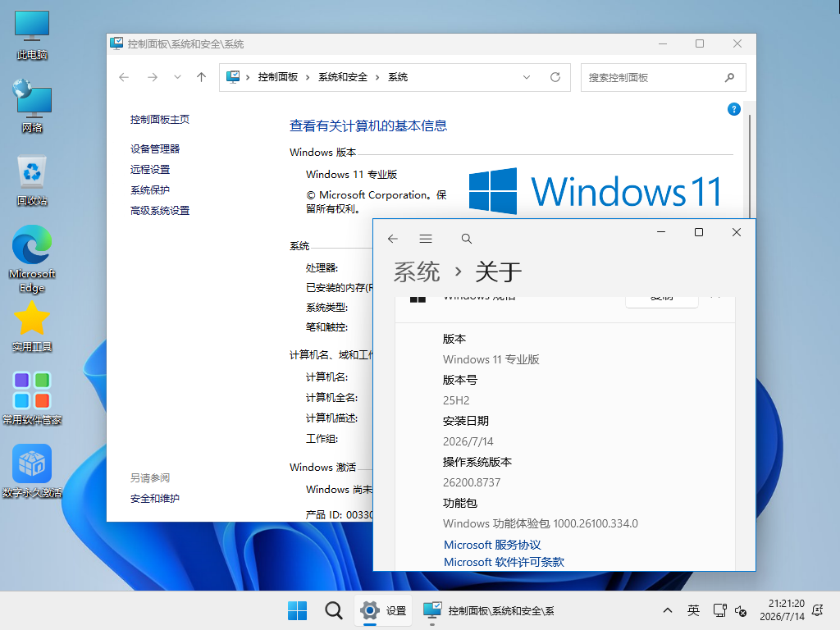Screen dimensions: 840x630
Task: Expand the chevron after 控制面板 breadcrumb
Action: [x=308, y=78]
